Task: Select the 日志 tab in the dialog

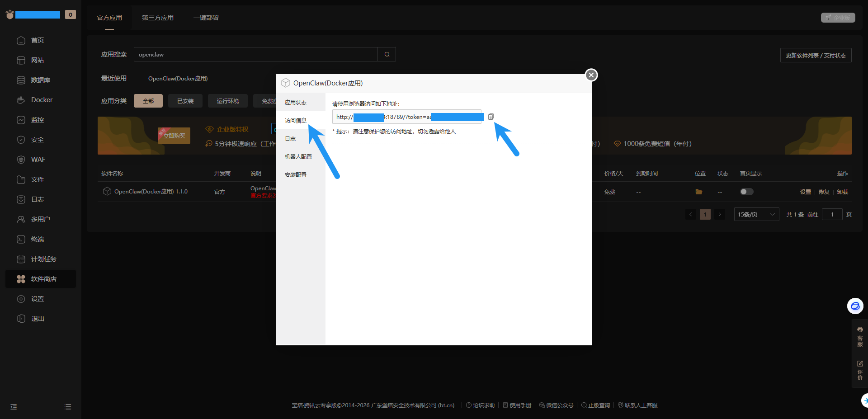Action: (x=290, y=139)
